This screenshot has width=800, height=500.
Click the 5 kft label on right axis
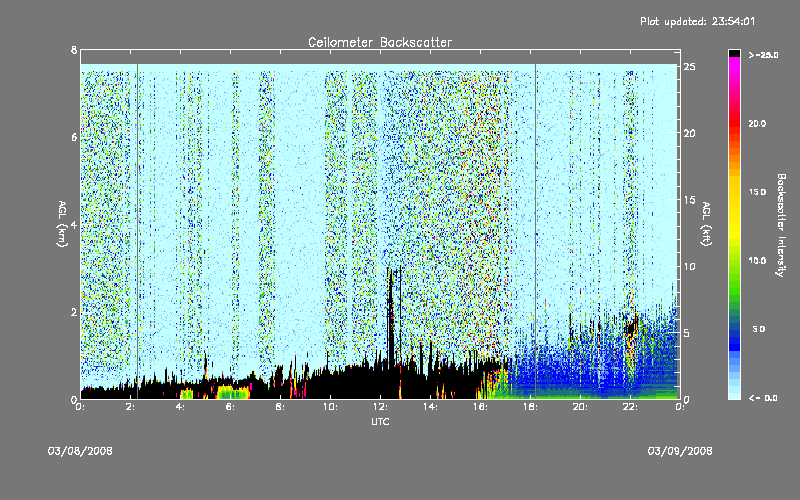(x=687, y=333)
